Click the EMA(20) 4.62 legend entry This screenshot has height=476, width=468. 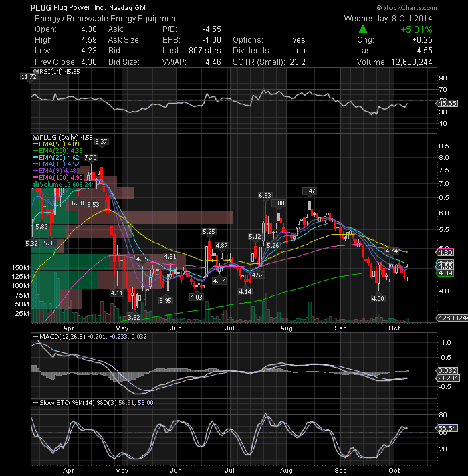(56, 158)
